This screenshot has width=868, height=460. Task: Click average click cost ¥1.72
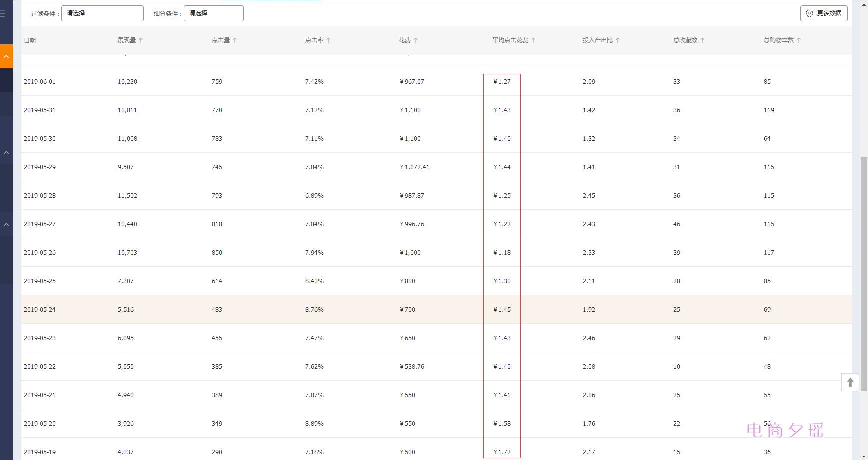click(x=502, y=452)
